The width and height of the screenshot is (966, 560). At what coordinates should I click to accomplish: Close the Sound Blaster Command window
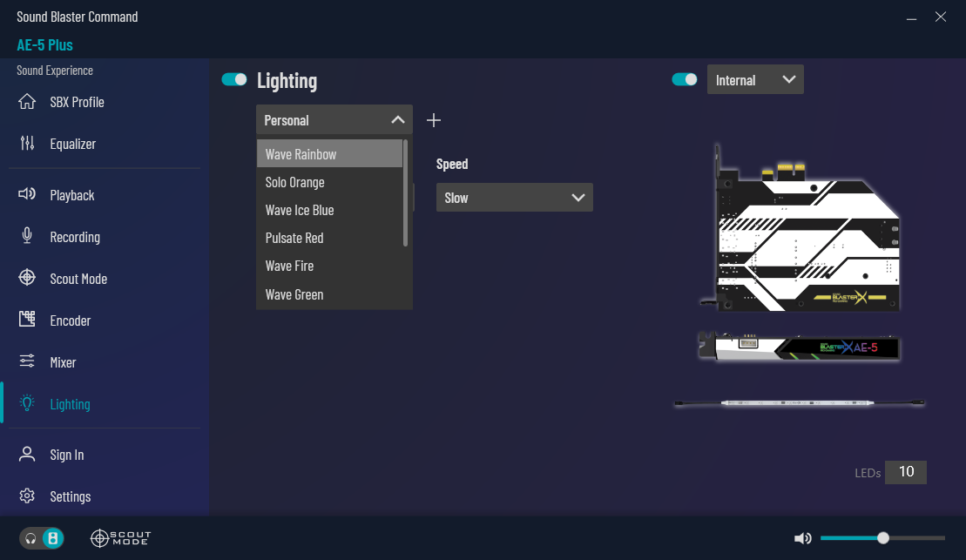940,17
